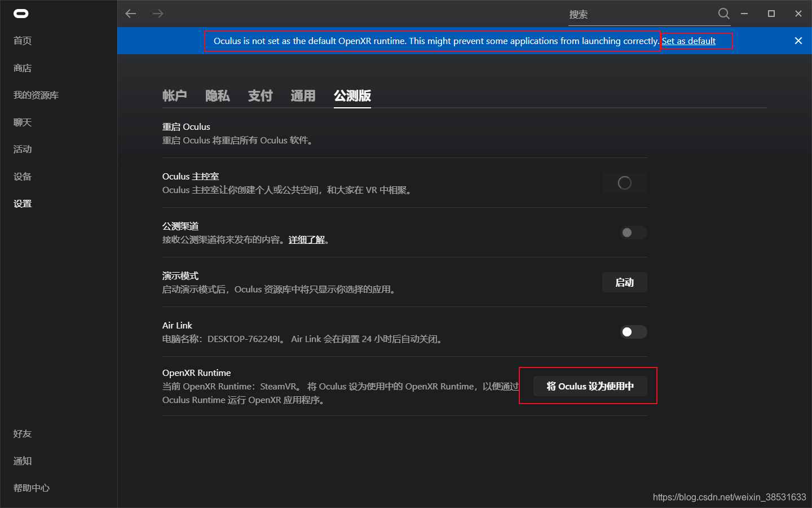Screen dimensions: 812x508
Task: Select the 公测版 tab
Action: (x=352, y=95)
